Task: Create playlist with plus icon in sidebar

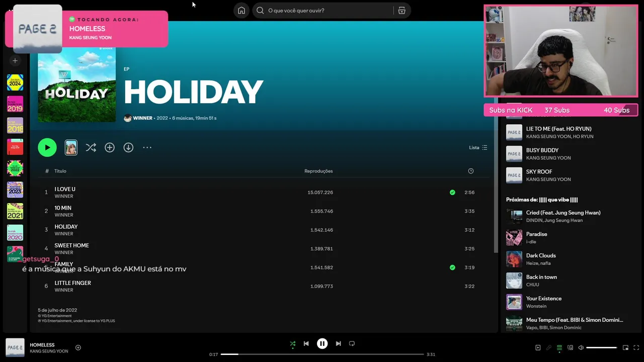Action: pos(15,61)
